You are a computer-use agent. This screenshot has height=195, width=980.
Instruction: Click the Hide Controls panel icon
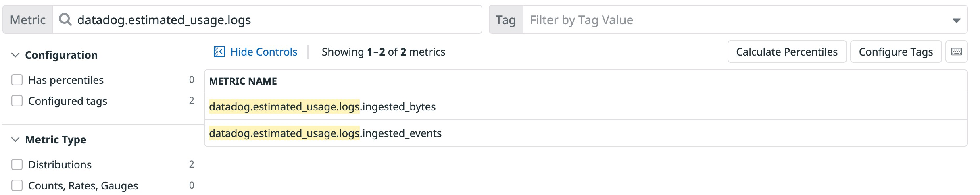pyautogui.click(x=219, y=52)
